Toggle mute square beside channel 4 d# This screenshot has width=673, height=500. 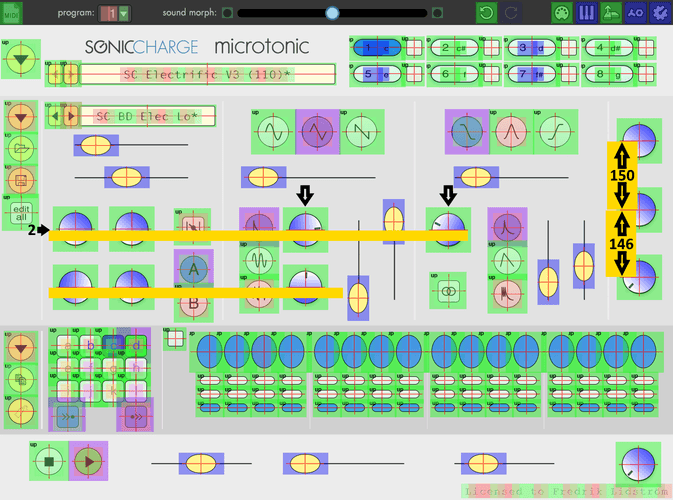[x=646, y=48]
